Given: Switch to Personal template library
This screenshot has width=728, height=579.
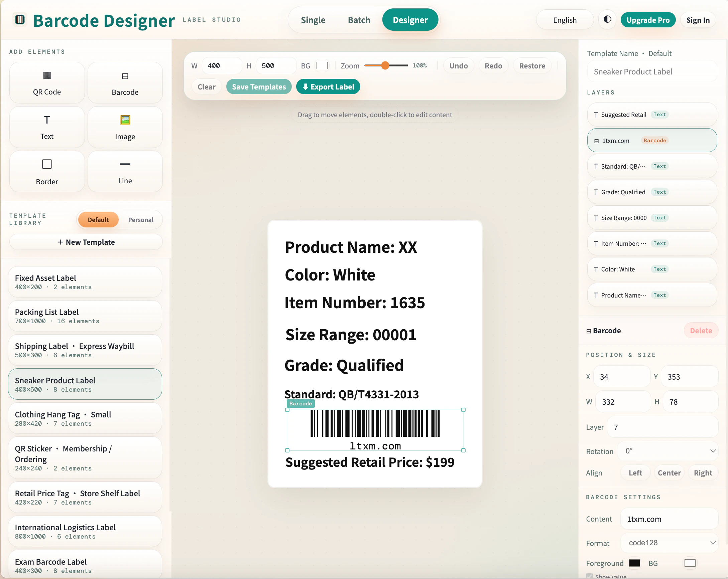Looking at the screenshot, I should coord(141,220).
